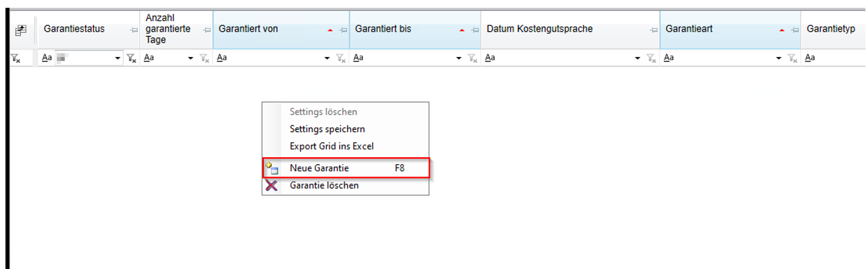Clear filter on Datum Kostengutsprache column
This screenshot has height=269, width=868.
tap(652, 58)
